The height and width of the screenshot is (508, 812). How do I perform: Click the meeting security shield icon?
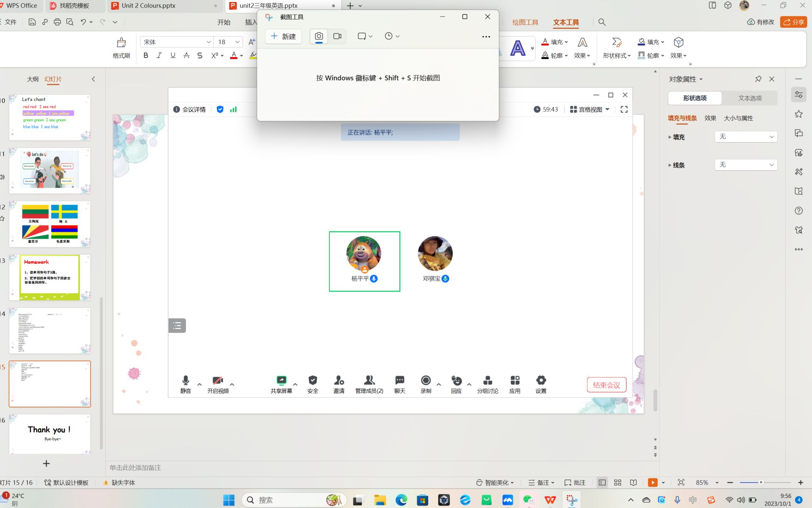[x=312, y=381]
